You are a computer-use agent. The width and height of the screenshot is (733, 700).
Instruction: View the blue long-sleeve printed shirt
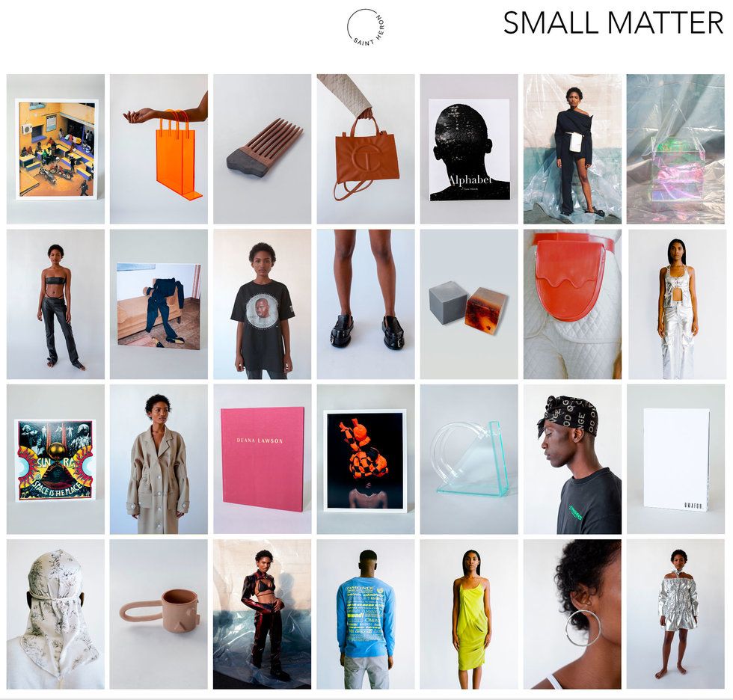[x=366, y=614]
